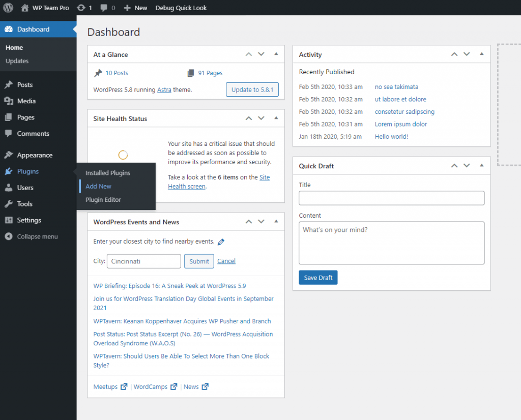
Task: Move Site Health Status widget down
Action: tap(261, 118)
